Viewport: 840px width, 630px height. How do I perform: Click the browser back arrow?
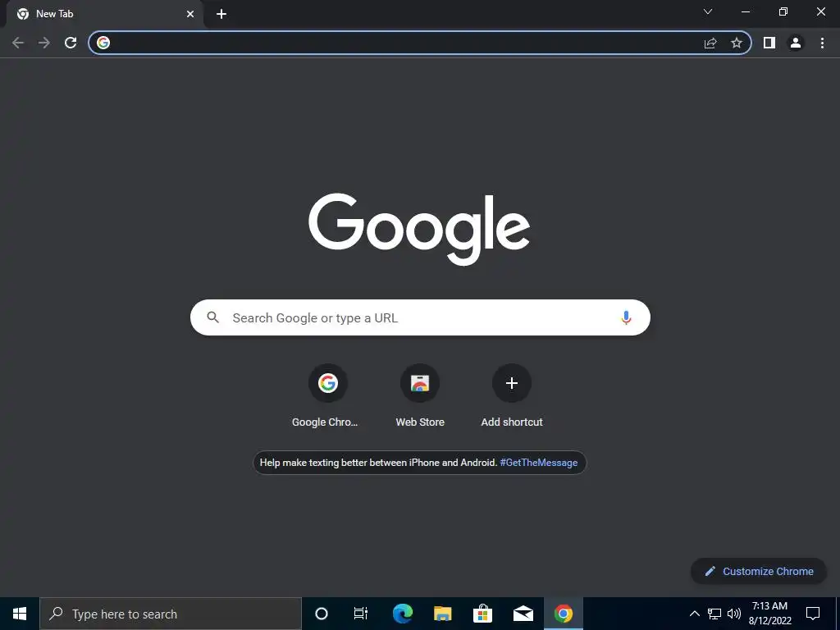[x=18, y=43]
